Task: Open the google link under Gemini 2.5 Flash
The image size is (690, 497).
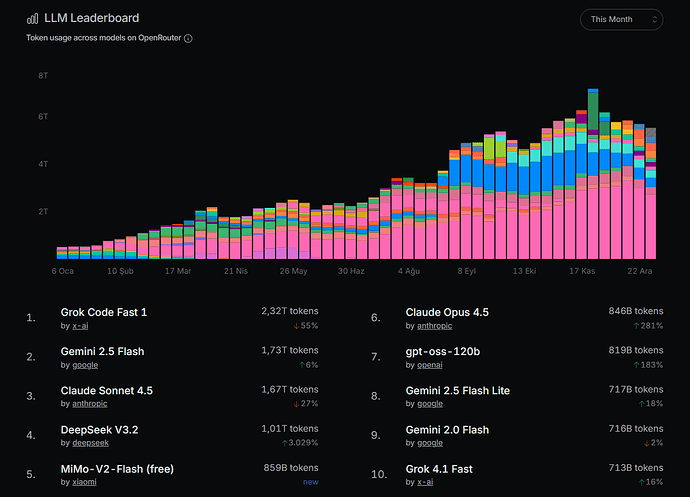Action: coord(85,365)
